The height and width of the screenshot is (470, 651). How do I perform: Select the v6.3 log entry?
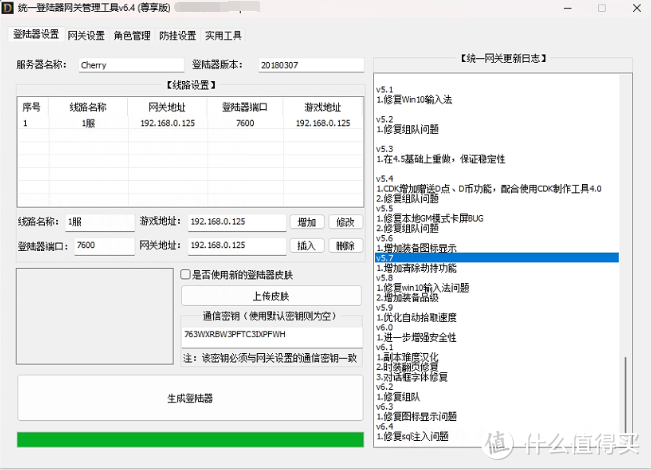click(384, 407)
